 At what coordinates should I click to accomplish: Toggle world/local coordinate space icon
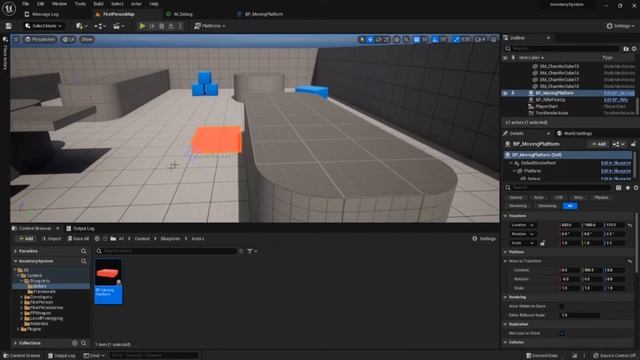click(x=397, y=40)
